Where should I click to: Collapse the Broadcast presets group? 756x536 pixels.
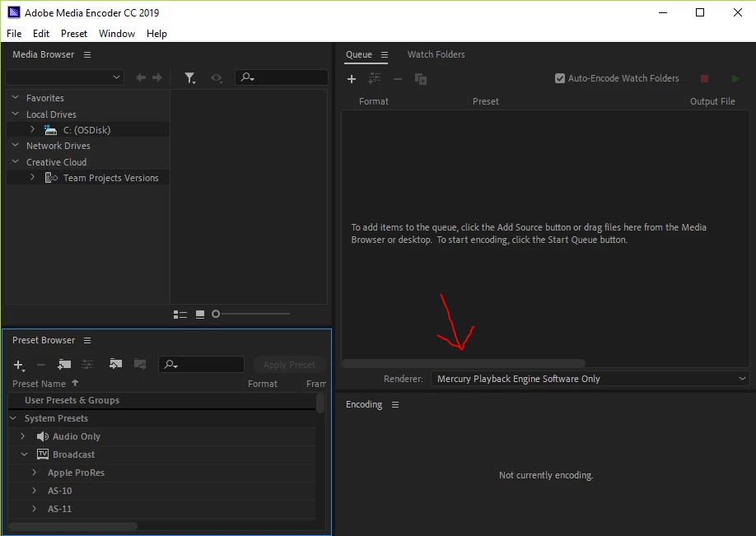(24, 454)
